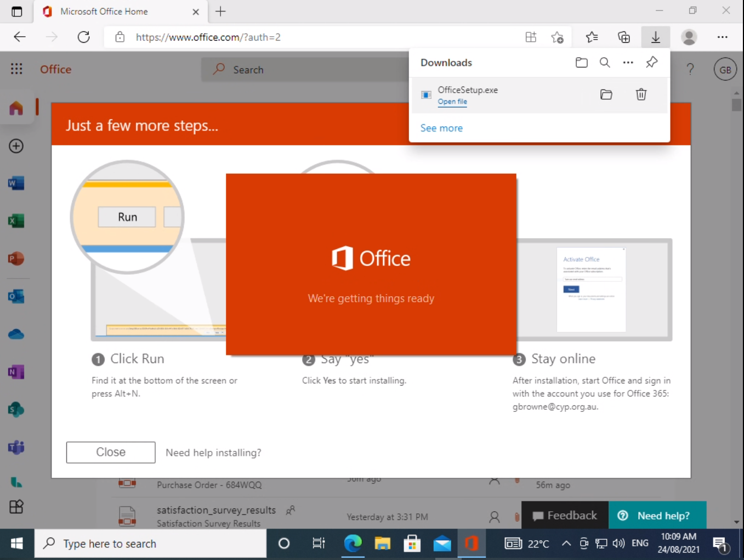The height and width of the screenshot is (560, 744).
Task: Open Cortana from taskbar
Action: click(284, 544)
